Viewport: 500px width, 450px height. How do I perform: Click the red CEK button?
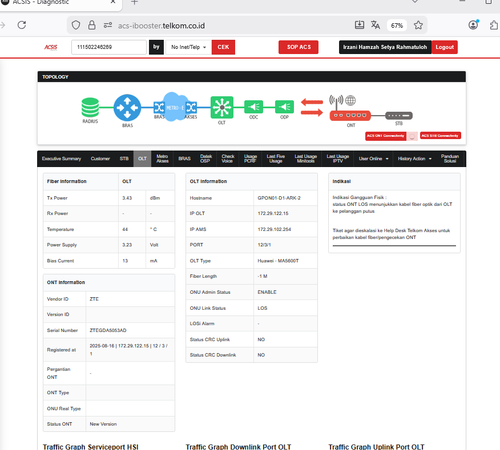click(x=223, y=47)
